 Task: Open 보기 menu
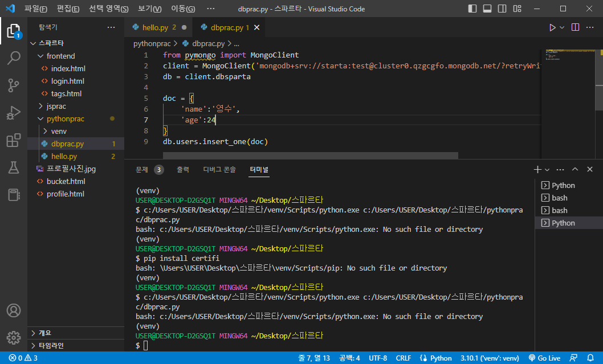149,9
